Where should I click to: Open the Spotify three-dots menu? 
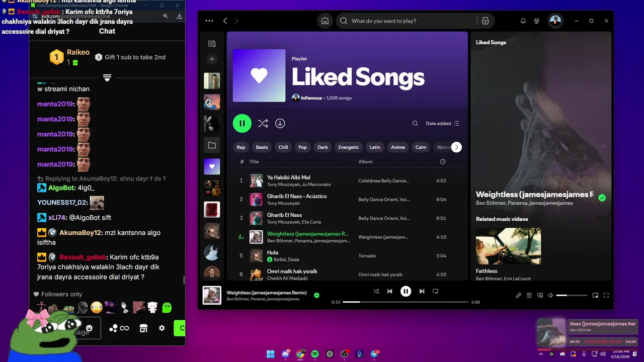coord(209,21)
